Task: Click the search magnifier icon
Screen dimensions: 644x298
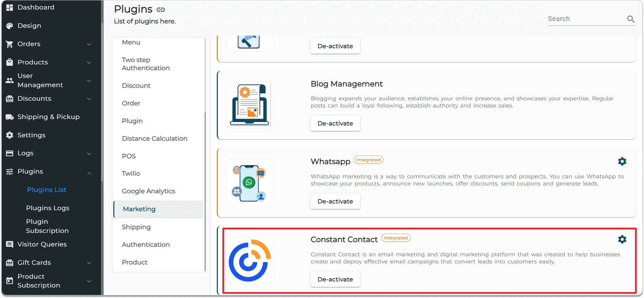Action: 630,19
